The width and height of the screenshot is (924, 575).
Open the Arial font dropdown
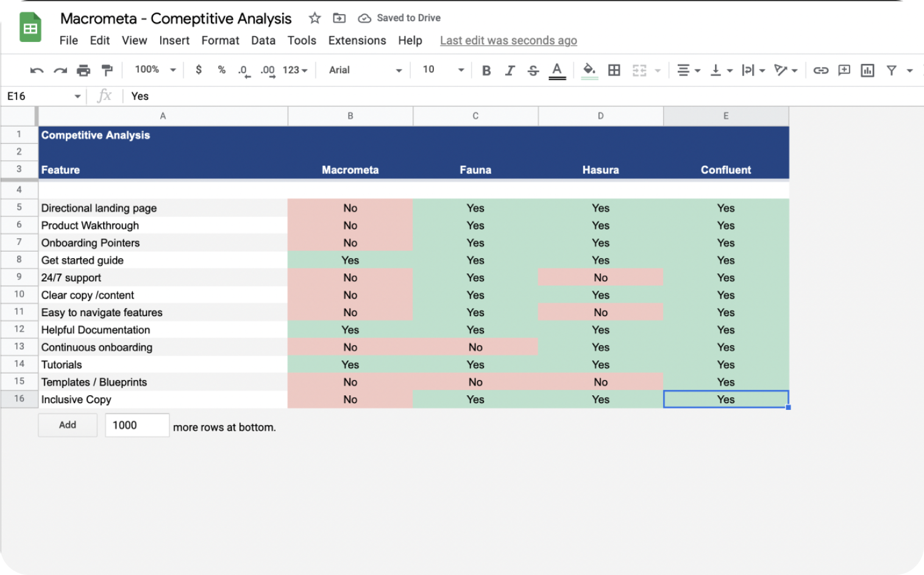coord(365,70)
